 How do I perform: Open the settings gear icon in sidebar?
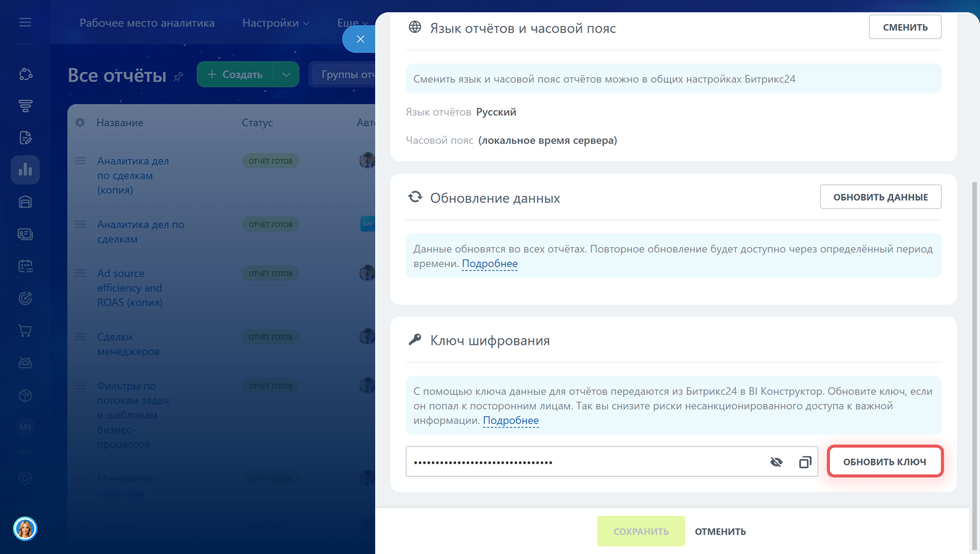(25, 478)
